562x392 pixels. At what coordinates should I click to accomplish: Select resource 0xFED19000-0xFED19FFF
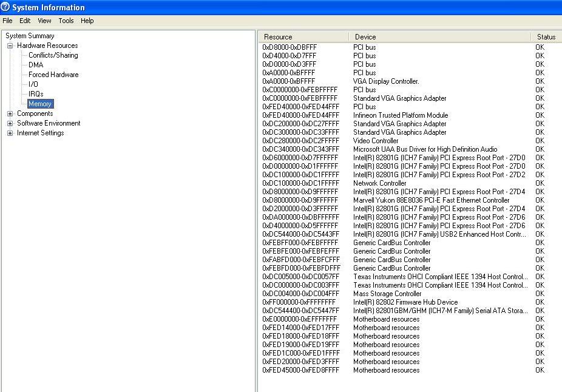click(x=300, y=345)
